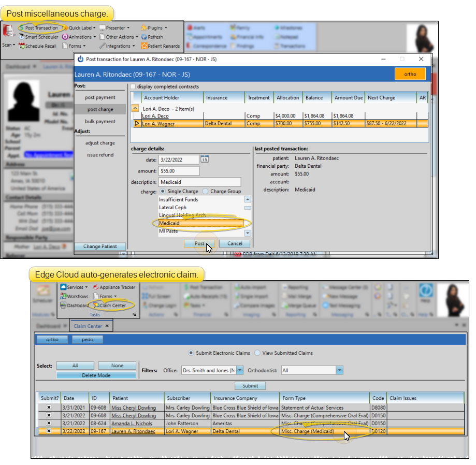
Task: Open Workflows from the Tasks group
Action: point(63,296)
